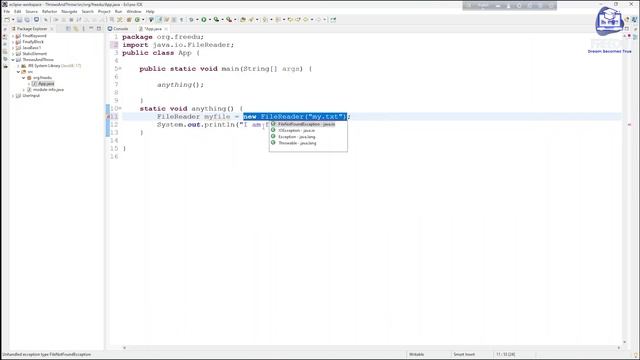The image size is (640, 360).
Task: Open the Window menu
Action: point(134,11)
